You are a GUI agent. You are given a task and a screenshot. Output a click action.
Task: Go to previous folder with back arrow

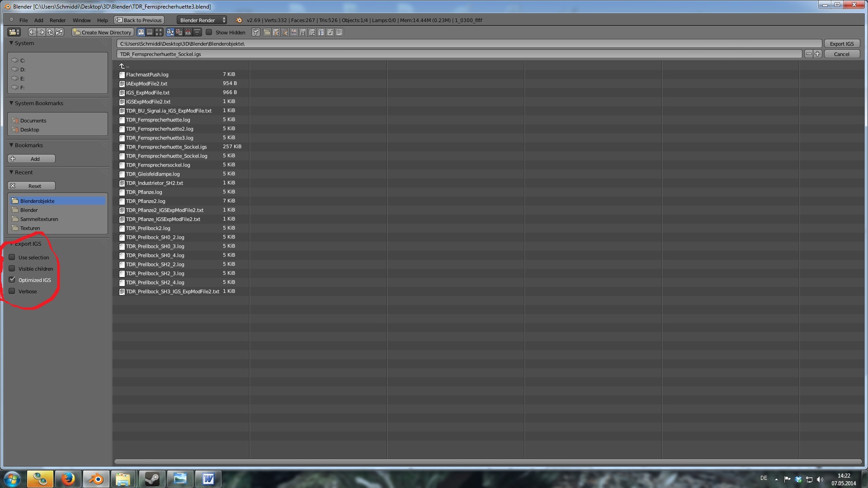point(32,32)
